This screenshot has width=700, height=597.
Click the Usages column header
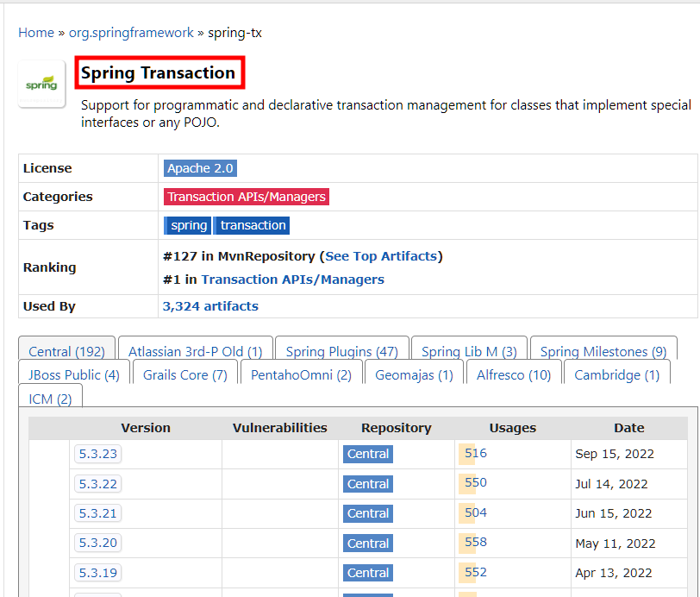tap(512, 428)
